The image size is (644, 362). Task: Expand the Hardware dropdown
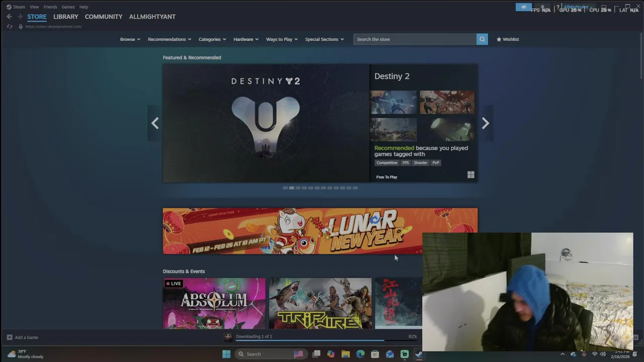click(x=246, y=39)
